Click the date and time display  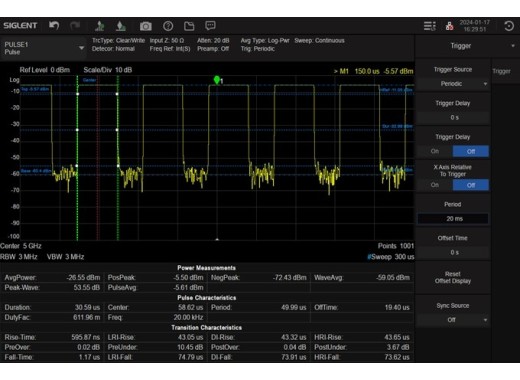(475, 26)
